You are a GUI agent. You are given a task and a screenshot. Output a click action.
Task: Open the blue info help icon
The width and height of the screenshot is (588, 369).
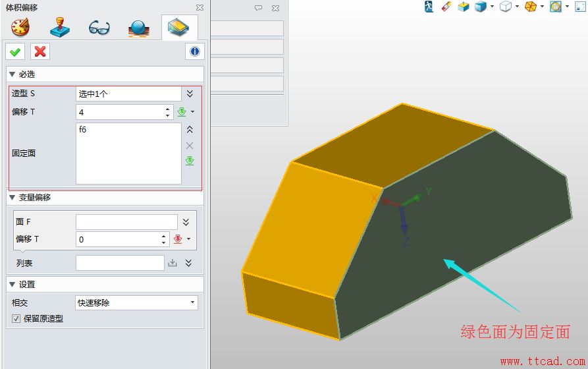(195, 52)
